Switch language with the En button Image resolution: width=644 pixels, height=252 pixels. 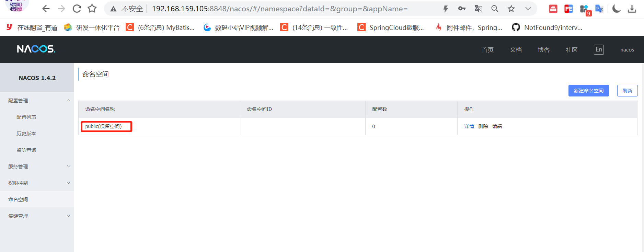599,49
